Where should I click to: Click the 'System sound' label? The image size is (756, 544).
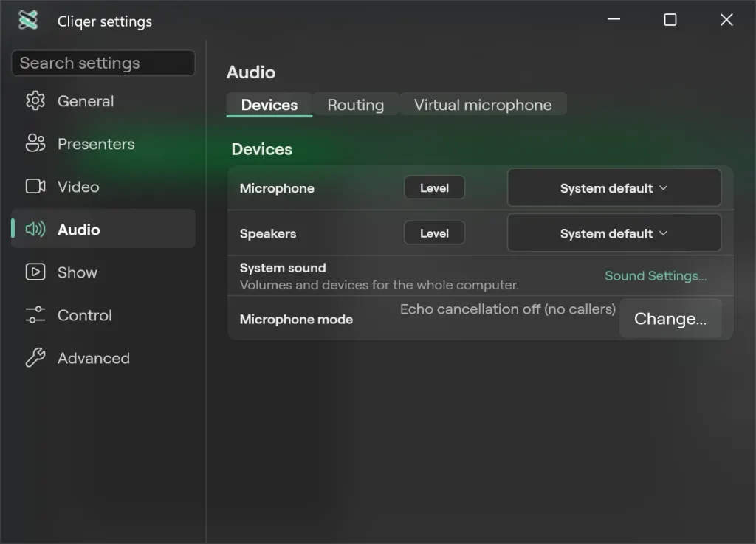coord(283,268)
